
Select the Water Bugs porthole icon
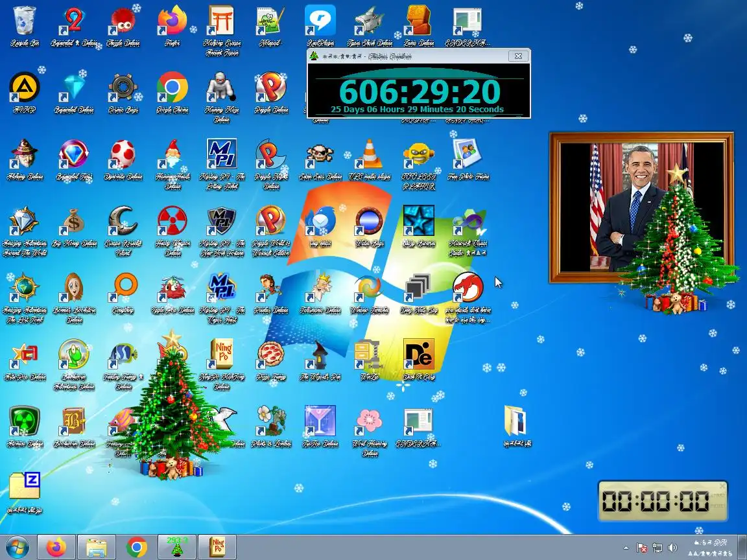[370, 222]
